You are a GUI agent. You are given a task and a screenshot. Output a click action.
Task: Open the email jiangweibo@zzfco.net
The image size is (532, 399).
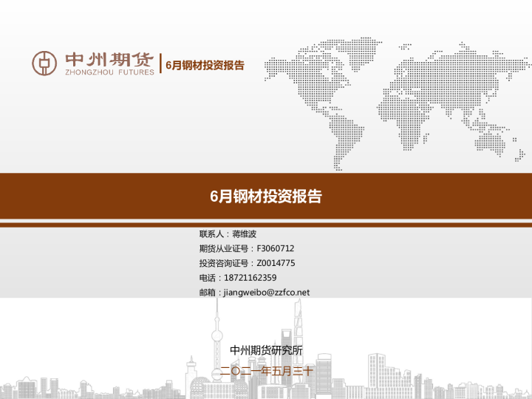click(254, 293)
